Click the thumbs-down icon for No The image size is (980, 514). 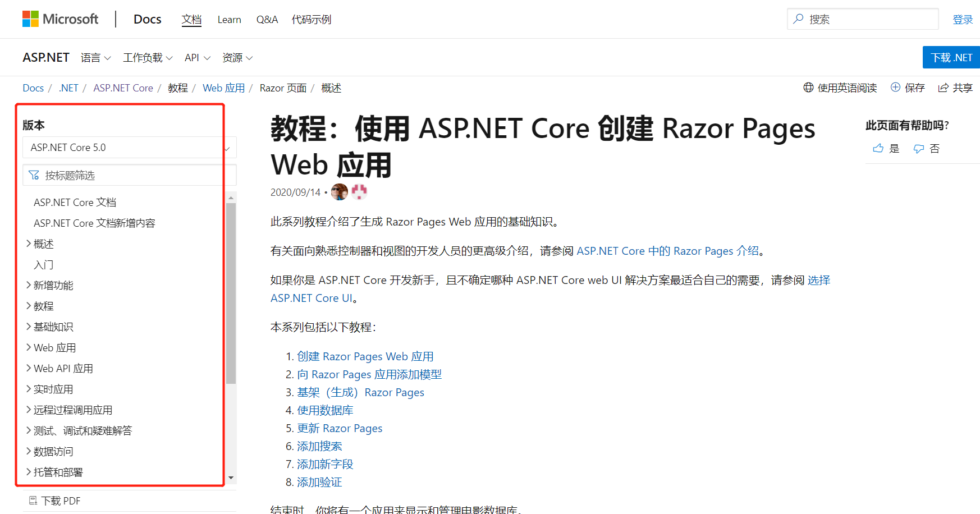click(x=918, y=148)
